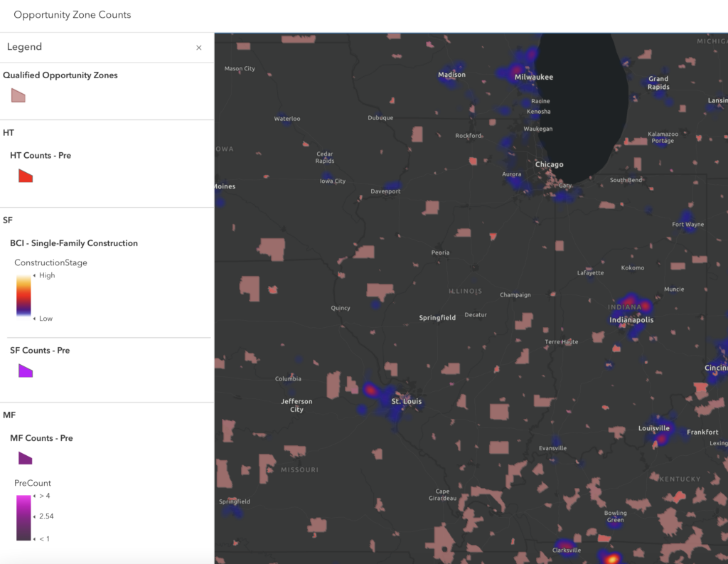Click the purple SF Counts - Pre symbol
Screen dimensions: 728x564
26,371
